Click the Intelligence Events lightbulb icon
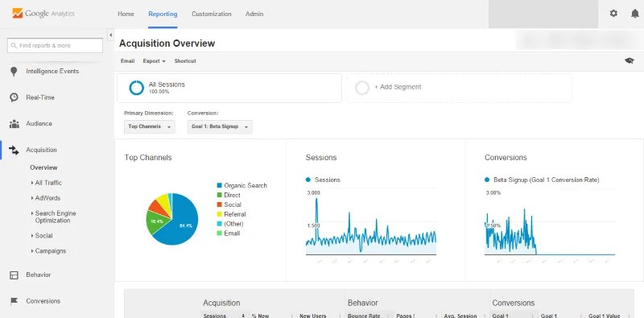The height and width of the screenshot is (318, 644). tap(14, 72)
